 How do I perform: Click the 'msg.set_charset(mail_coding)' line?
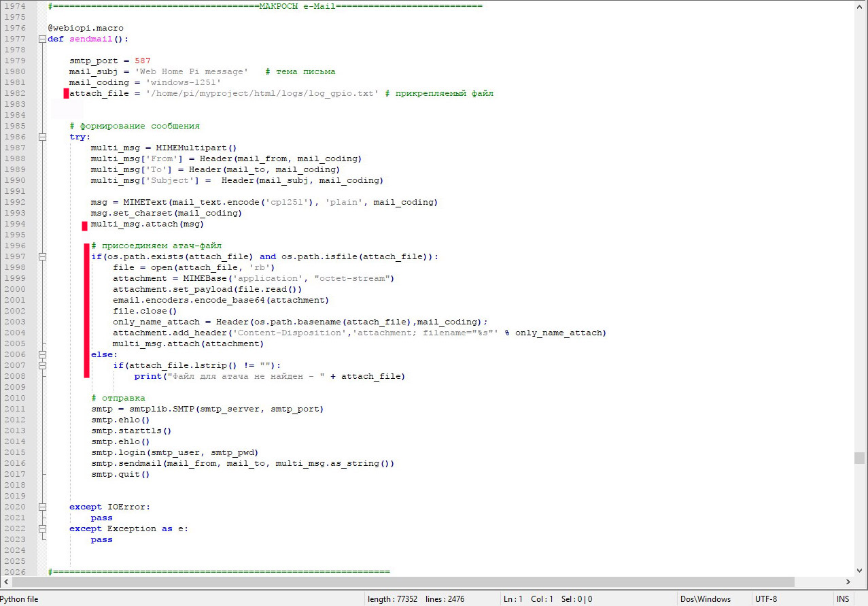click(x=167, y=213)
